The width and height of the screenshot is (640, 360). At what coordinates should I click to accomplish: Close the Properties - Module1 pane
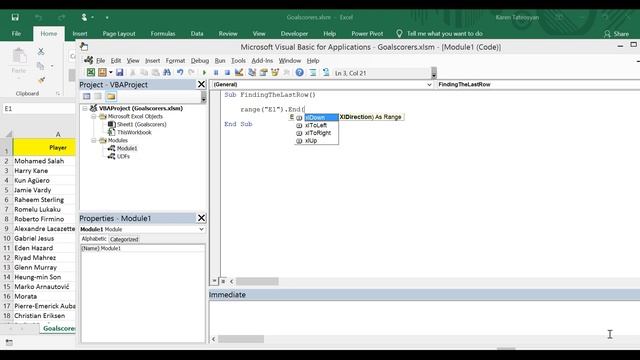(201, 218)
